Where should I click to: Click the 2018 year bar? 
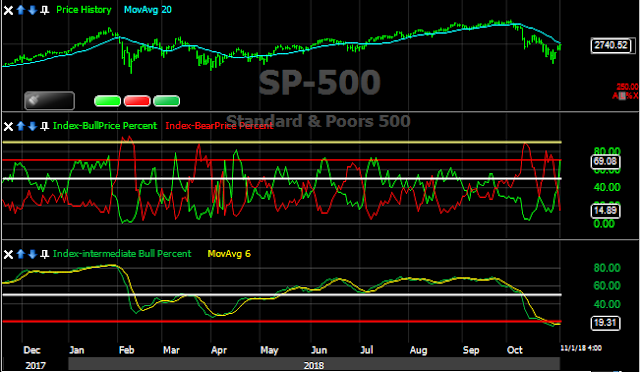tap(314, 365)
